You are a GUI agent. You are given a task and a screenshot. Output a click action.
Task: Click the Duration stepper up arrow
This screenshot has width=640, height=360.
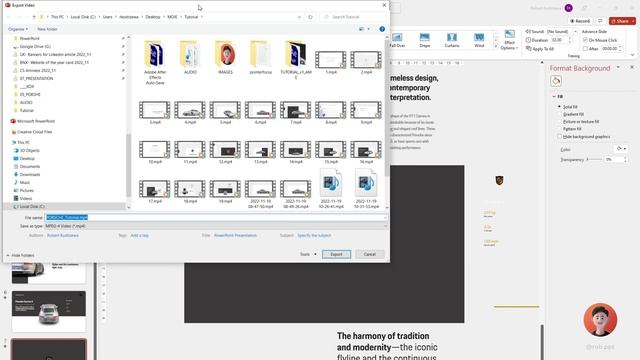pos(570,38)
